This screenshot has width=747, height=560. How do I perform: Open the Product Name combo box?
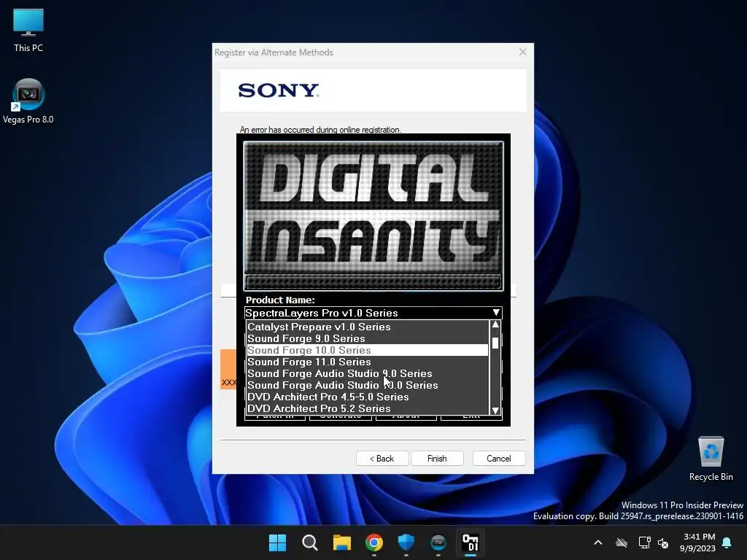click(x=373, y=313)
